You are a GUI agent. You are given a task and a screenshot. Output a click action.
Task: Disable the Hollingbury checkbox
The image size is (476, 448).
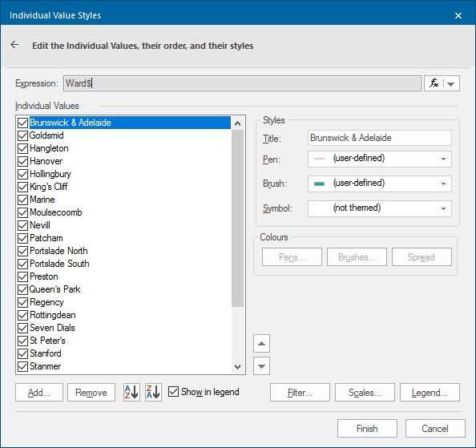pos(22,174)
